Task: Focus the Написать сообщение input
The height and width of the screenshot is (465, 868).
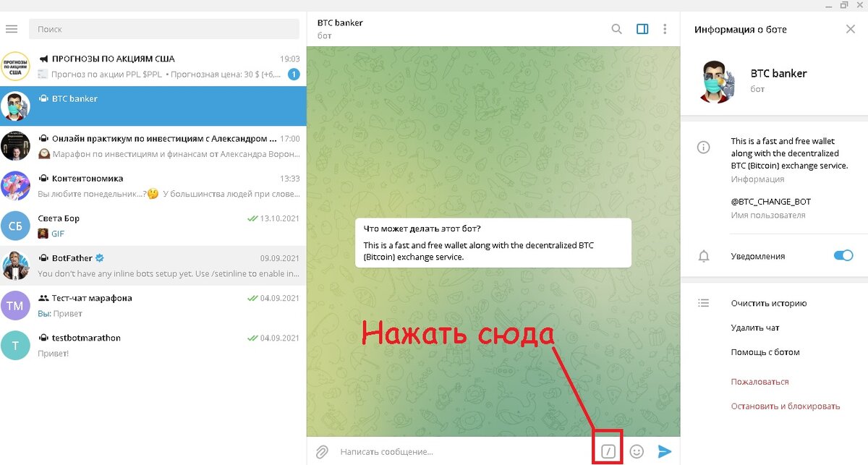Action: [463, 452]
